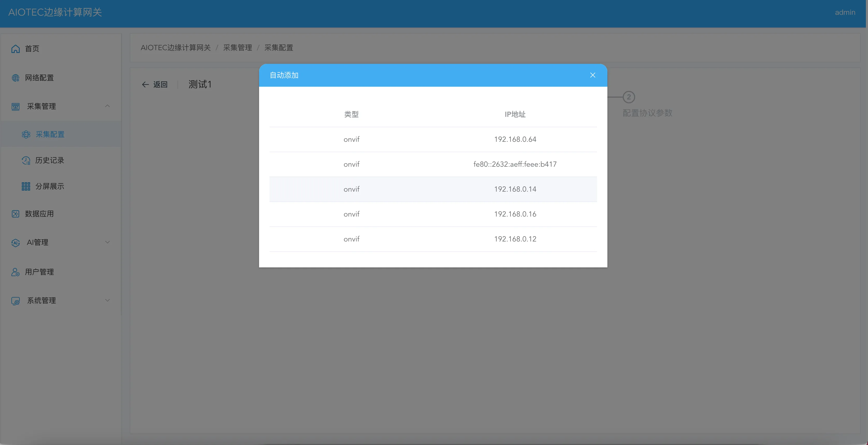Click the clock icon for 历史记录
Screen dimensions: 868x445
coord(26,160)
